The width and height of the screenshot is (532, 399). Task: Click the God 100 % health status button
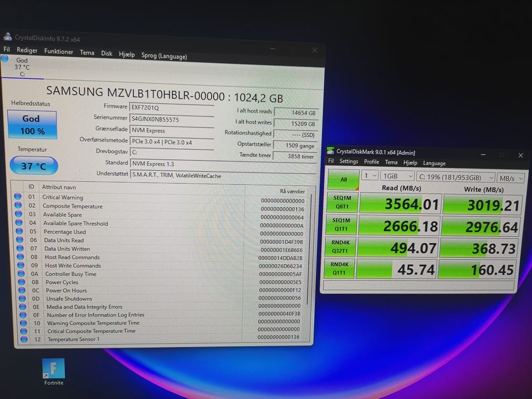(x=32, y=125)
